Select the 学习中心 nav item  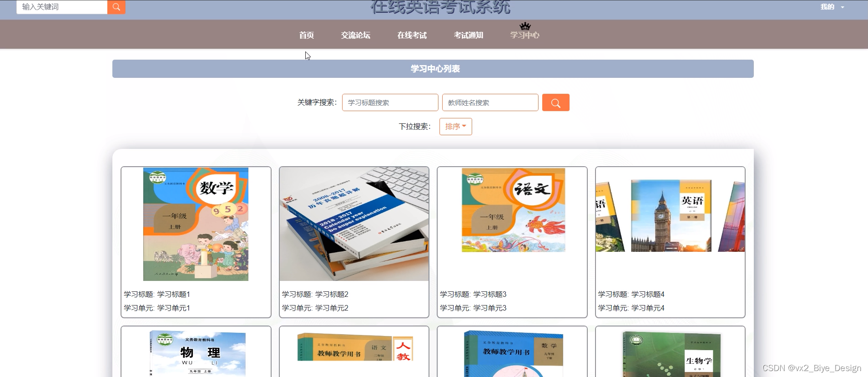coord(525,35)
